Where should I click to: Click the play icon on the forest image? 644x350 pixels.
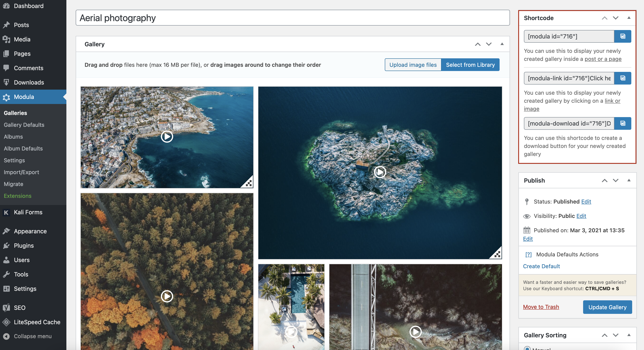coord(167,296)
